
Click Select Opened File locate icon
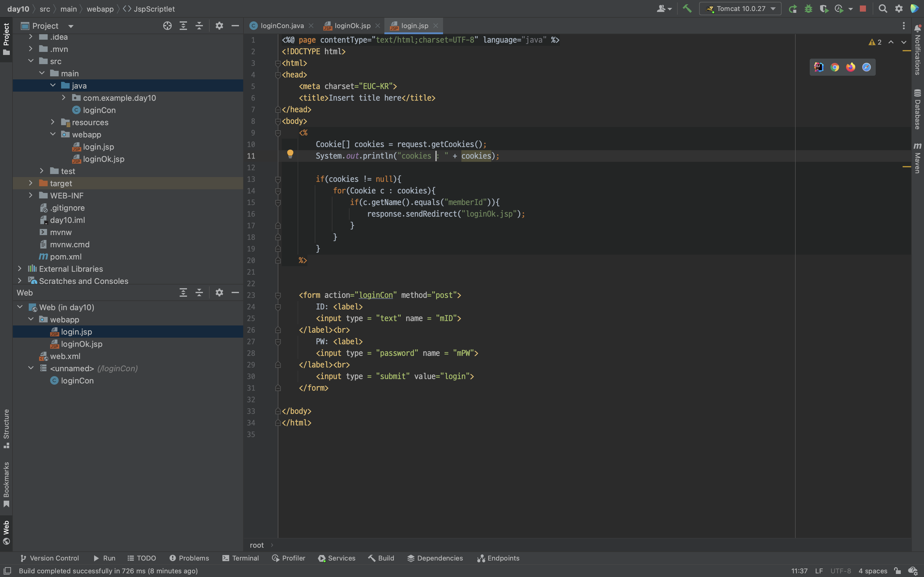(167, 26)
